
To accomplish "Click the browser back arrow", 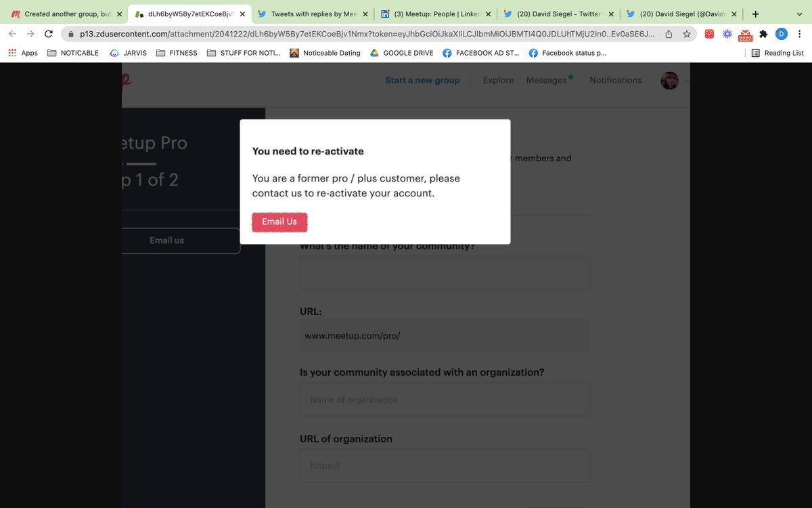I will (x=12, y=34).
